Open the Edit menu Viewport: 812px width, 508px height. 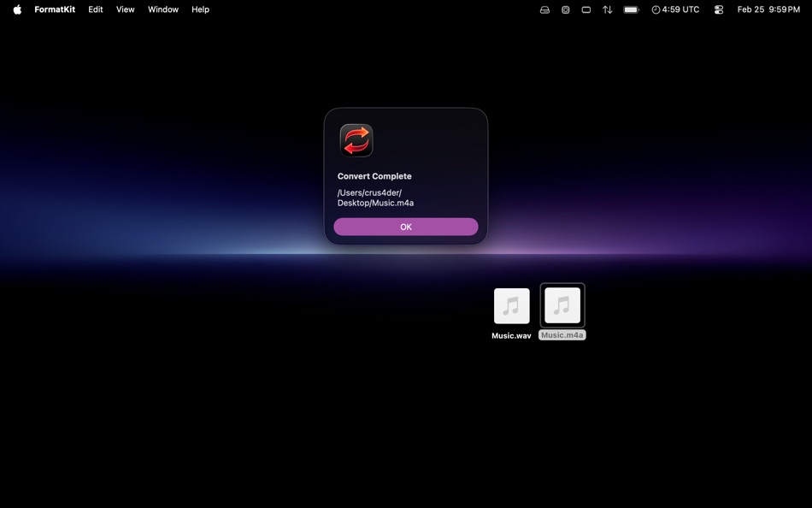tap(95, 9)
